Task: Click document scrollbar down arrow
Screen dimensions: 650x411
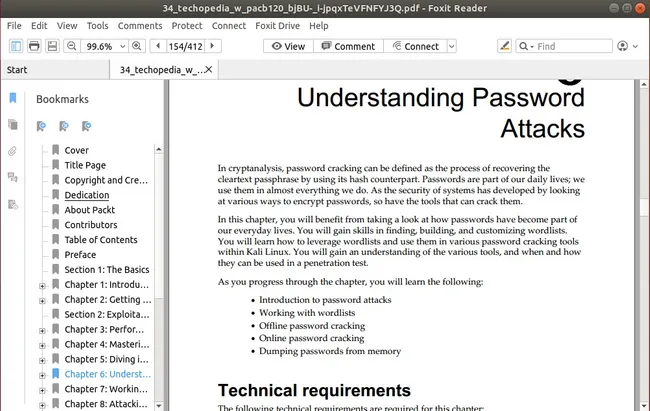Action: [643, 406]
